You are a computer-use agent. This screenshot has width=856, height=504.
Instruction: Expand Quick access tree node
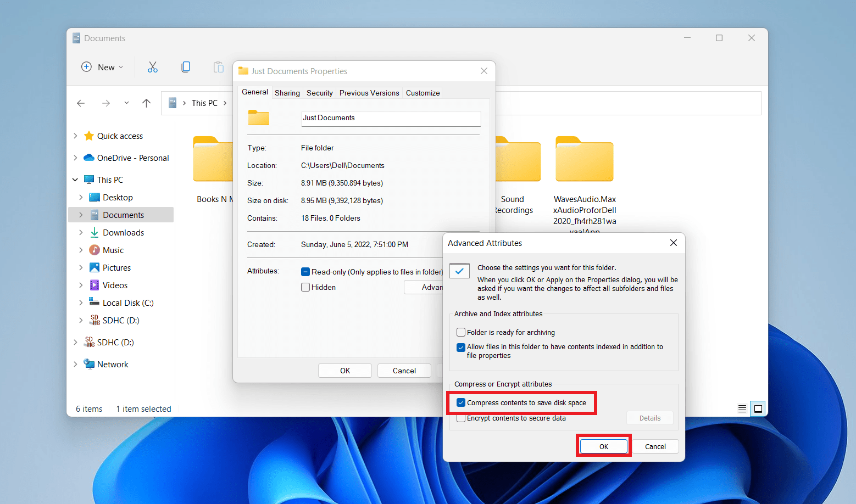[x=75, y=136]
